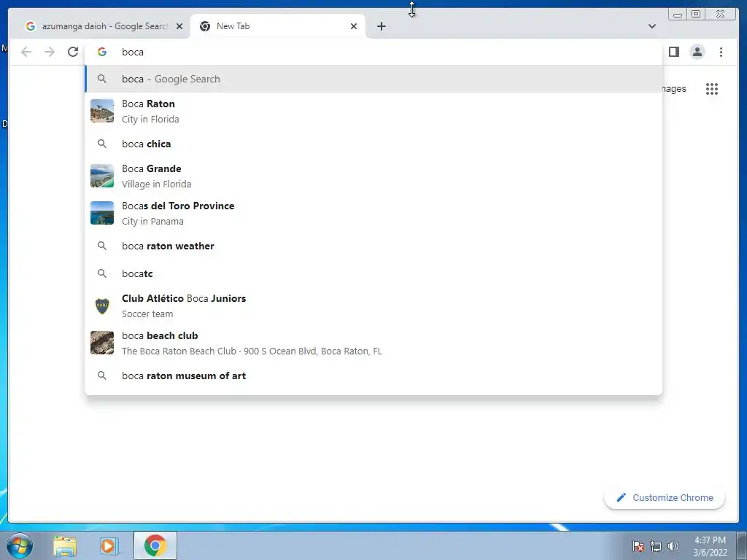Click the Customize Chrome button

tap(665, 497)
